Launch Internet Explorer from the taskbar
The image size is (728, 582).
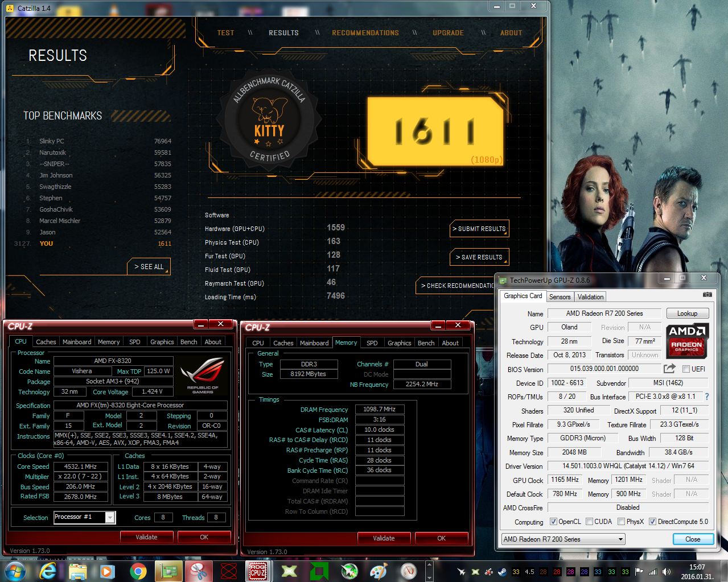[47, 571]
